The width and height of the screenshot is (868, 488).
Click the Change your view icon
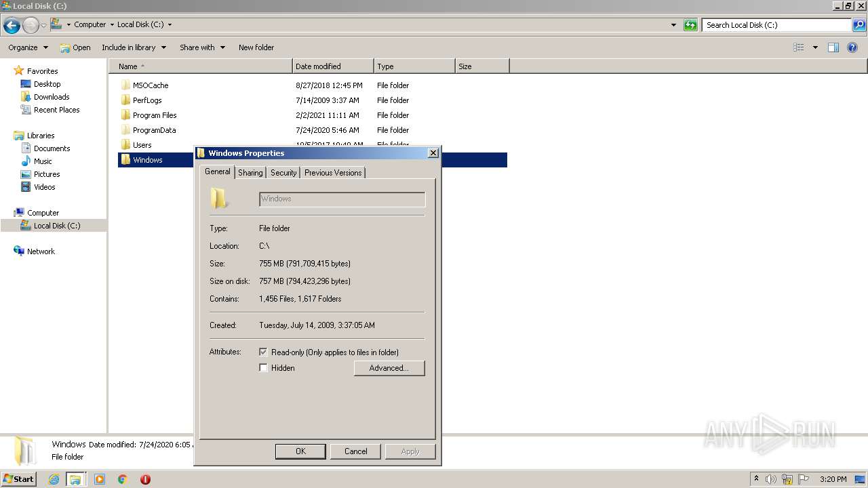click(799, 47)
